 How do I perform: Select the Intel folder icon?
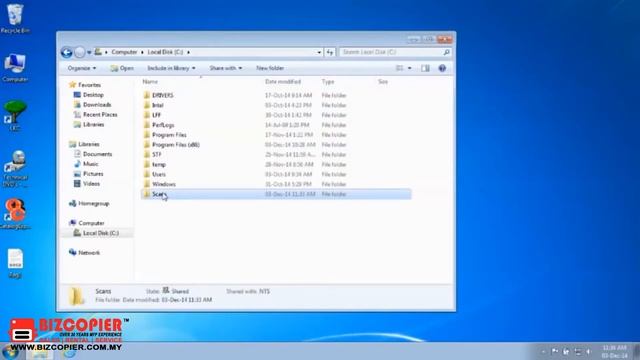click(x=147, y=105)
